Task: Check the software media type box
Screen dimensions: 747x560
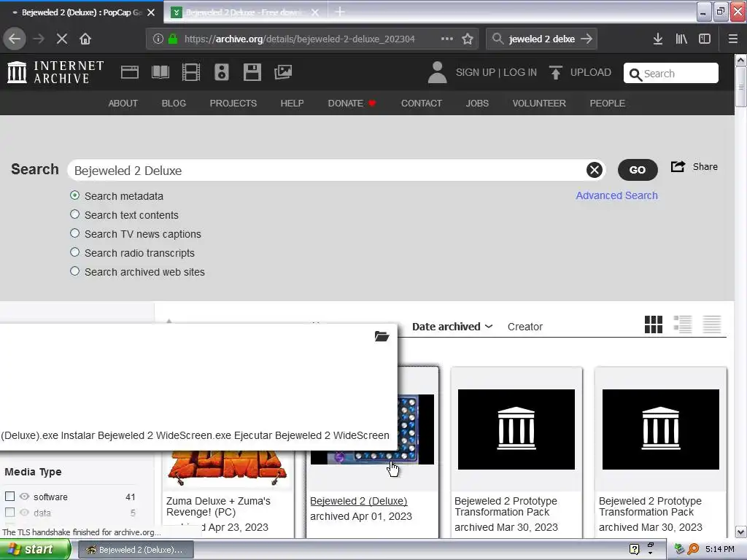Action: [9, 496]
